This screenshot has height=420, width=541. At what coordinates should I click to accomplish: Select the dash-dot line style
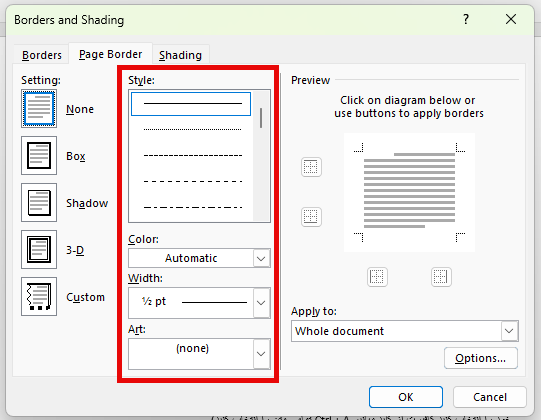point(192,208)
